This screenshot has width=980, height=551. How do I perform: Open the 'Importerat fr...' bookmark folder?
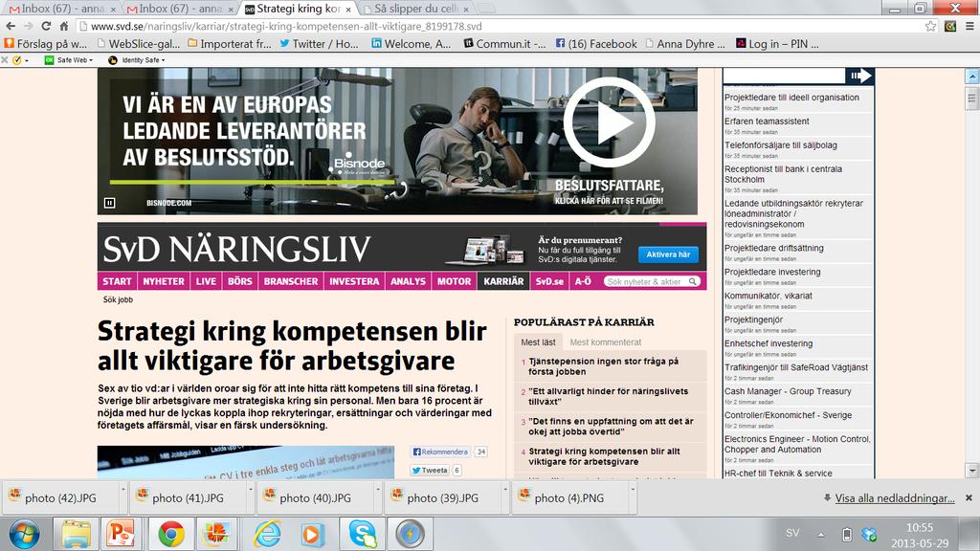(x=230, y=44)
